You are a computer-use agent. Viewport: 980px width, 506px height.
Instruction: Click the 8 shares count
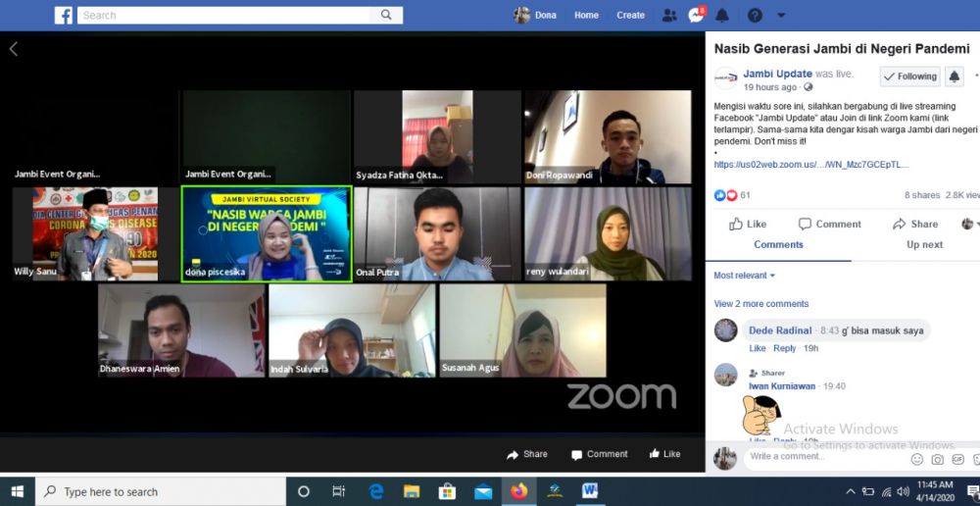[x=922, y=195]
